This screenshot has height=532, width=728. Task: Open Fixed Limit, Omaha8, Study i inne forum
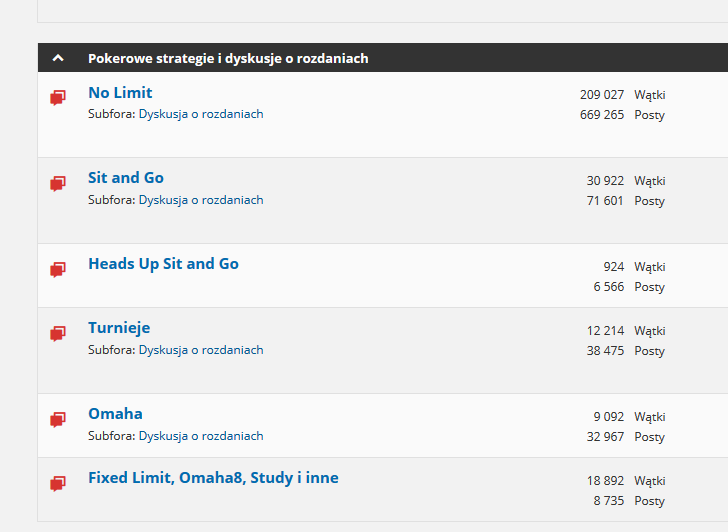[x=214, y=478]
